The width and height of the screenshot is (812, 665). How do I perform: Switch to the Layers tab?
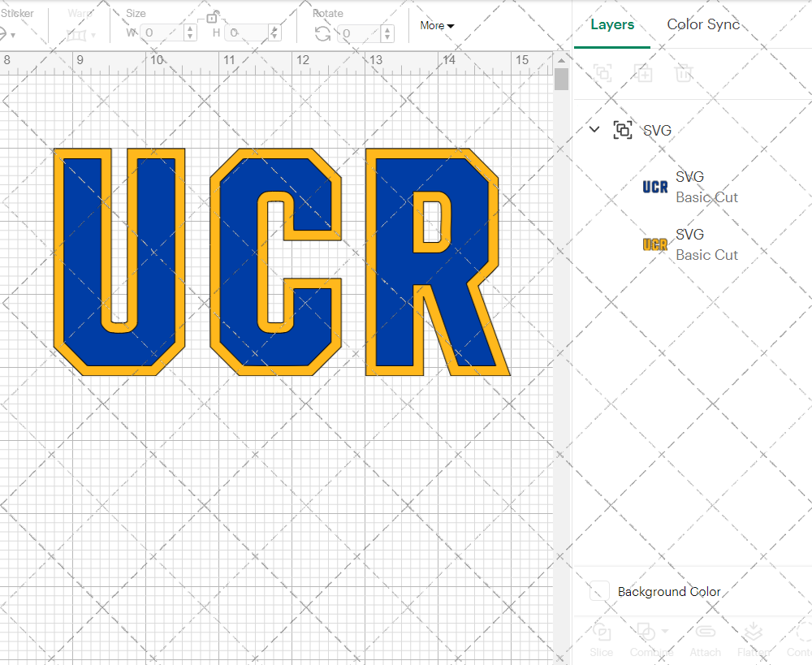click(x=612, y=24)
